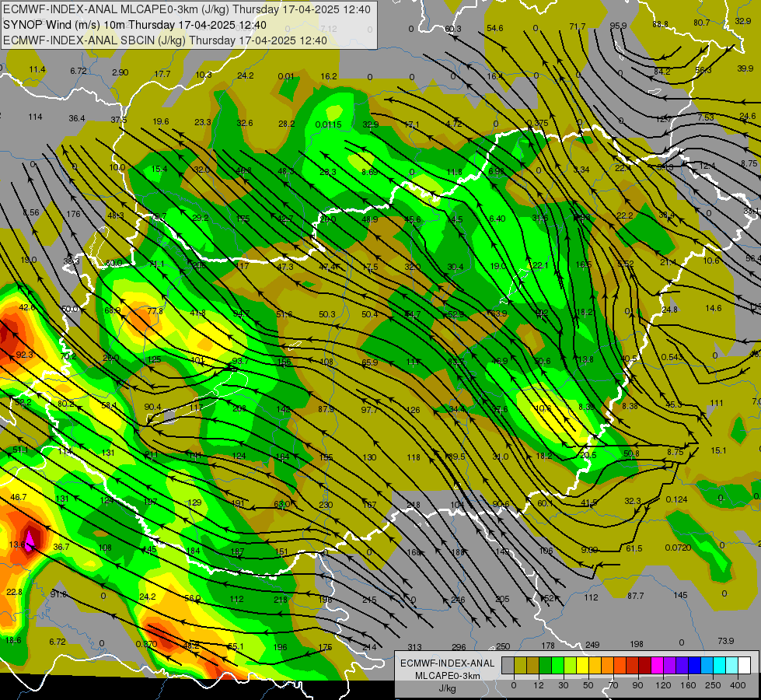Select the dark green legend swatch
This screenshot has width=761, height=700.
point(546,665)
